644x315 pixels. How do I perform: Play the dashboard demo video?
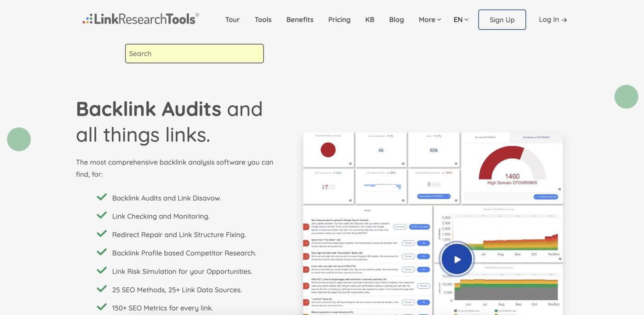457,259
